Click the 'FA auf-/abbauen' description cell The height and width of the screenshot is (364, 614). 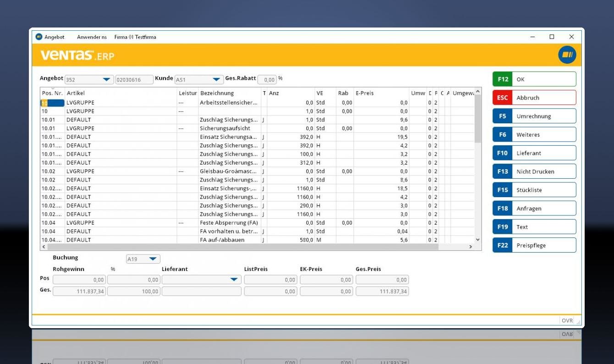pos(230,240)
